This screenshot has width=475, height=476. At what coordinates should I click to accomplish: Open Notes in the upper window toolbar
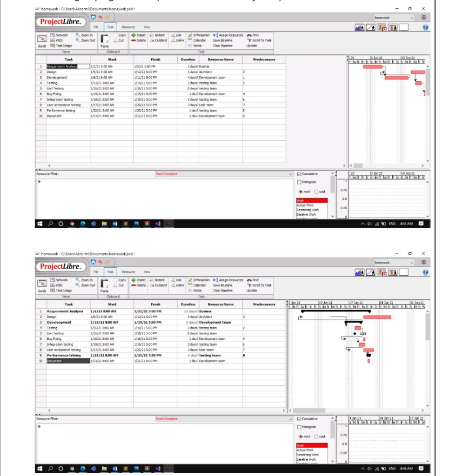(x=195, y=46)
